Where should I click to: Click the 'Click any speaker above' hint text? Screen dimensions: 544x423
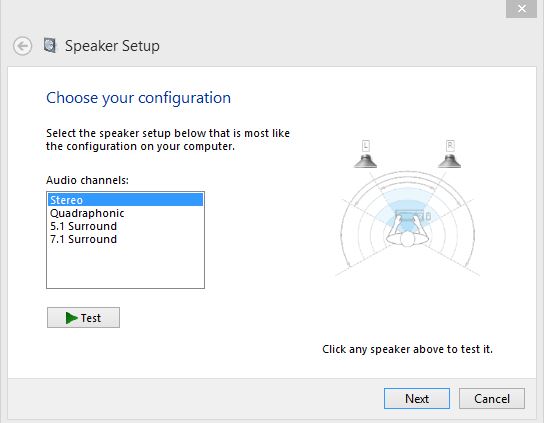click(407, 349)
